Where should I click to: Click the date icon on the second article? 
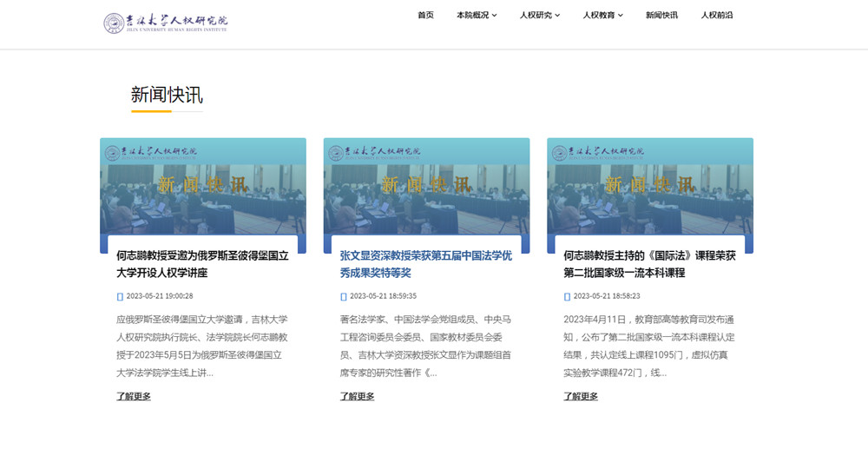coord(344,296)
